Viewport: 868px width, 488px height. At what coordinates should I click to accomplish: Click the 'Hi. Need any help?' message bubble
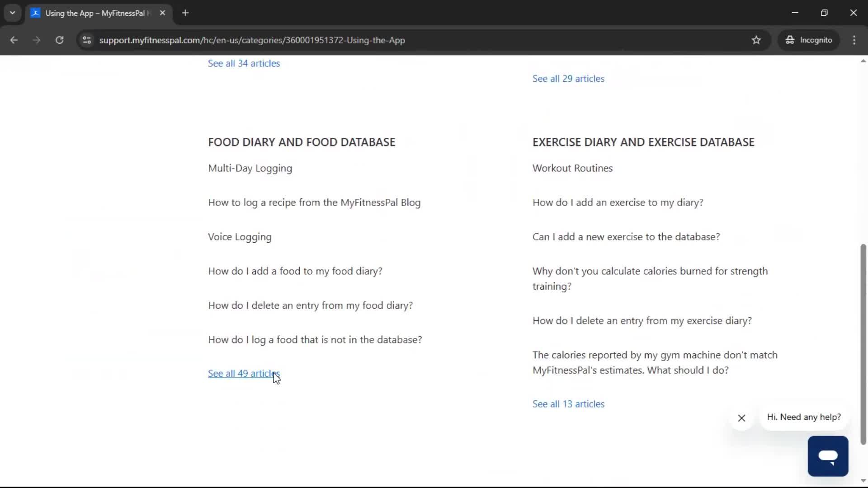pyautogui.click(x=804, y=417)
